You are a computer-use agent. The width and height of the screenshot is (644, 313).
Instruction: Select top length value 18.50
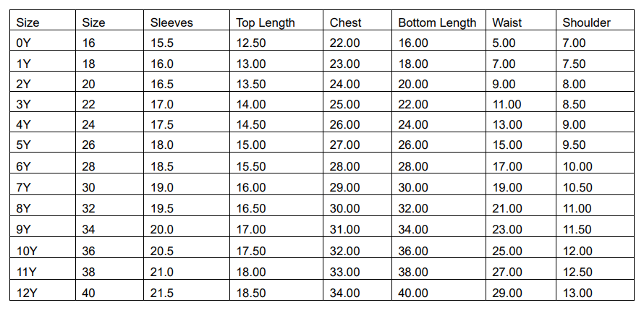251,293
